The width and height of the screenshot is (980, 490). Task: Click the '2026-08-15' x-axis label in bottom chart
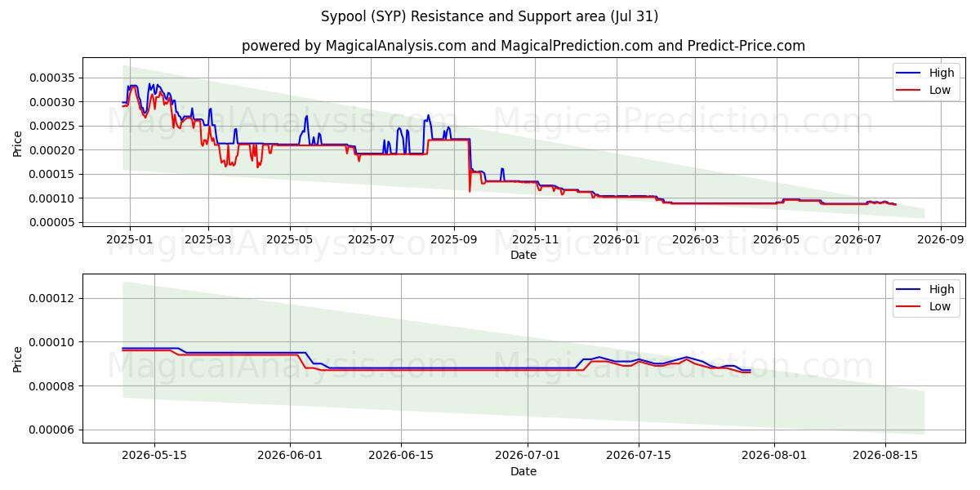tap(885, 457)
